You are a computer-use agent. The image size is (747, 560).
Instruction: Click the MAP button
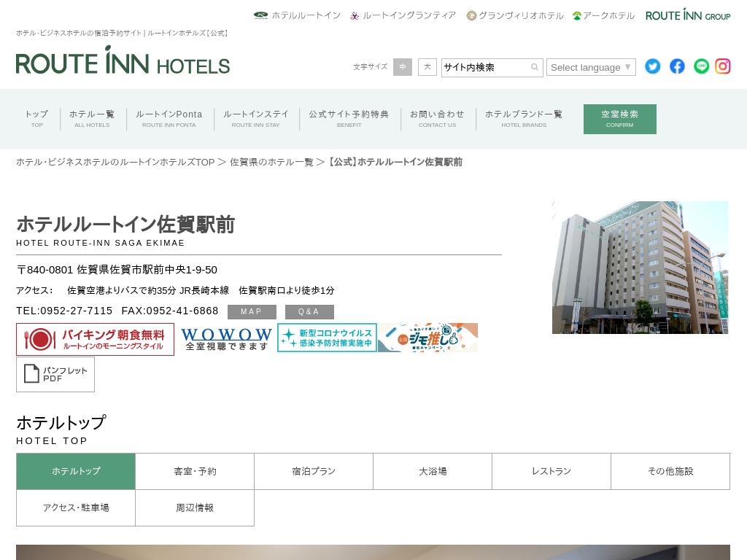click(252, 312)
